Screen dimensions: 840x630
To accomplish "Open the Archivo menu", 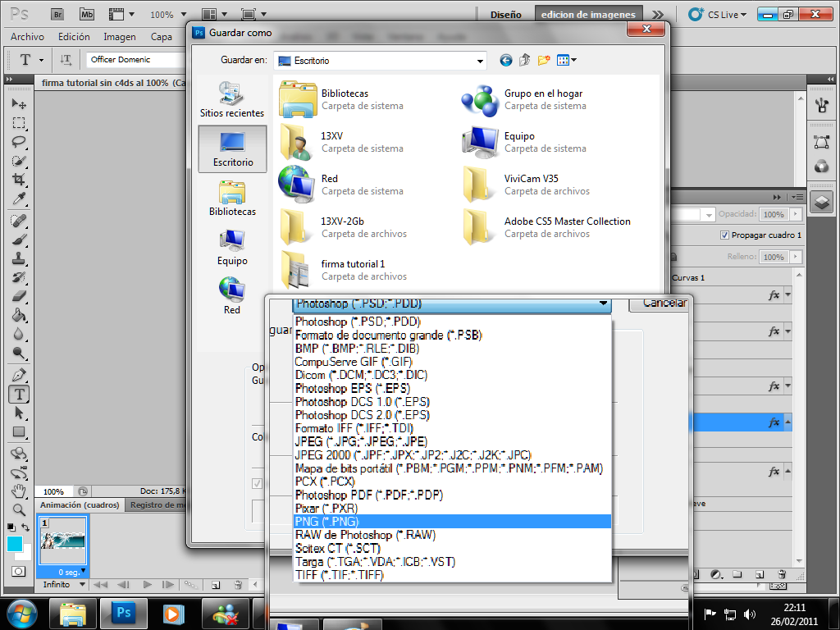I will tap(27, 37).
